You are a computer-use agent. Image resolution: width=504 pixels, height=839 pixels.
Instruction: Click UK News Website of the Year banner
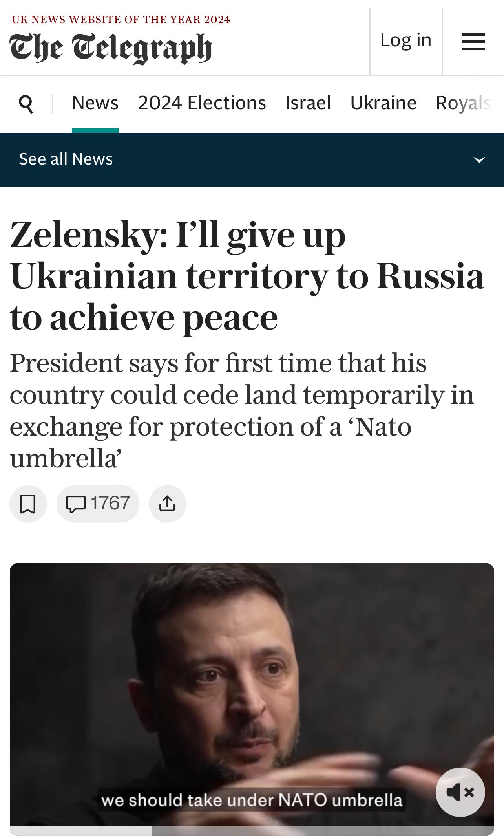[121, 20]
